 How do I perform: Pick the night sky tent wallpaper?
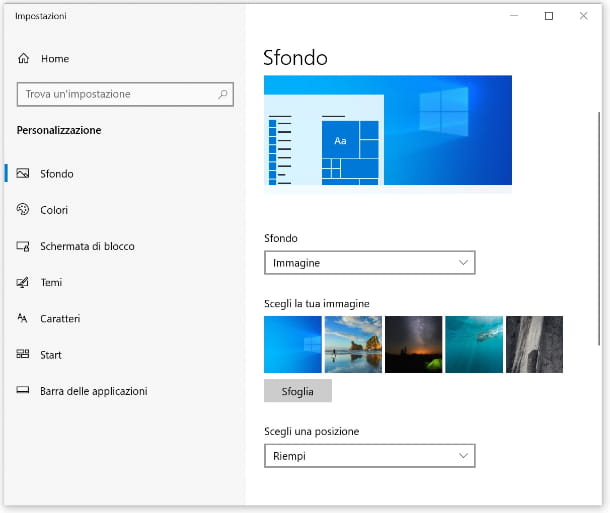413,344
